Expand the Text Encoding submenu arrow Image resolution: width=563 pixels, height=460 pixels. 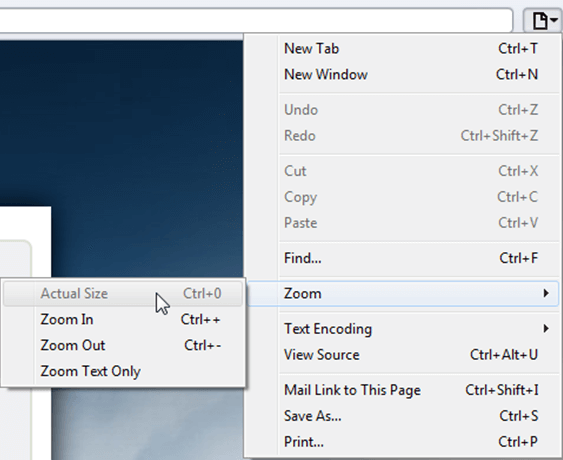point(546,329)
